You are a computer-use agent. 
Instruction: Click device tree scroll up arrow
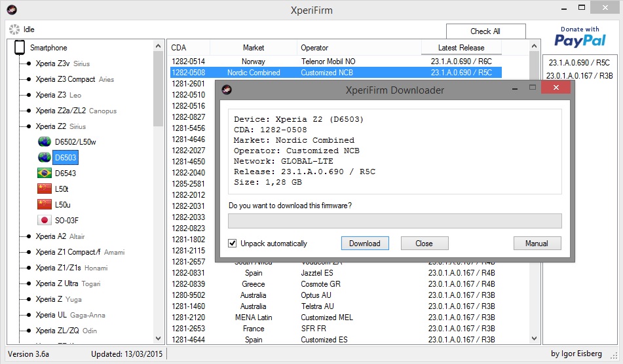click(158, 46)
